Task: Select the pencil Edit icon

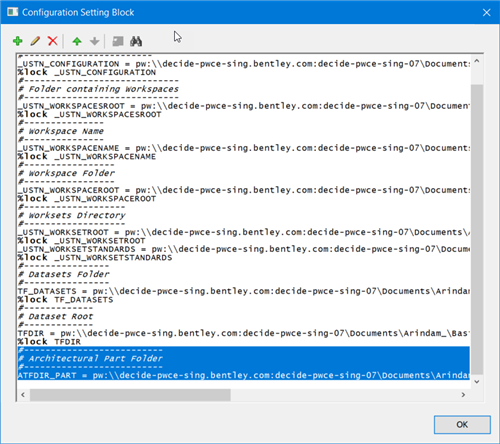Action: 35,41
